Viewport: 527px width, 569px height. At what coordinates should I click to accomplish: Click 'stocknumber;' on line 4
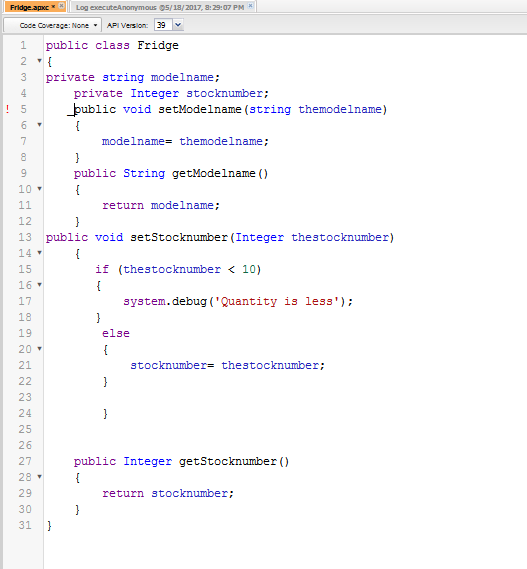tap(228, 94)
